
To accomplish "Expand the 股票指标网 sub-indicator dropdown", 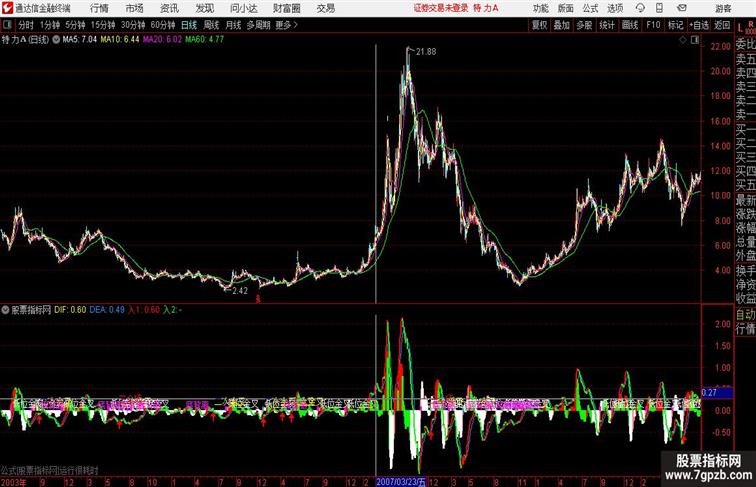I will click(5, 310).
